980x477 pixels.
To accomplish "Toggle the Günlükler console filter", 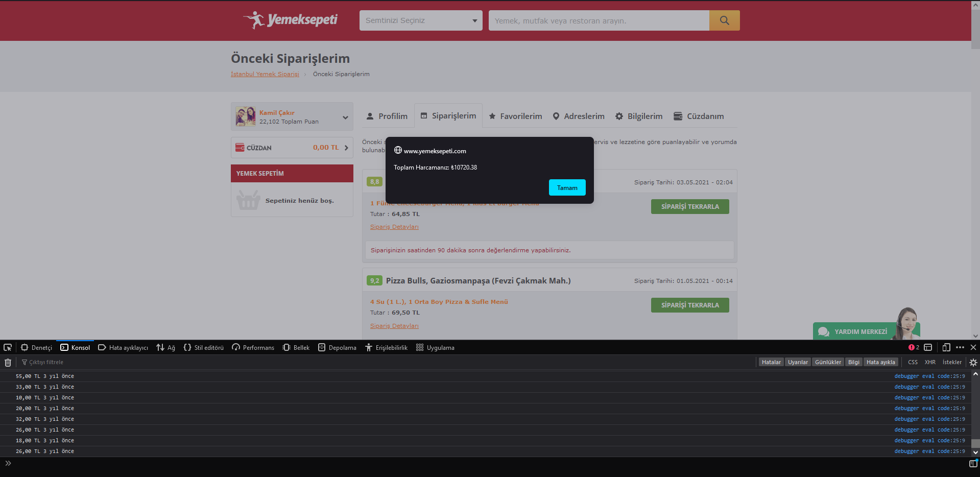I will [828, 362].
